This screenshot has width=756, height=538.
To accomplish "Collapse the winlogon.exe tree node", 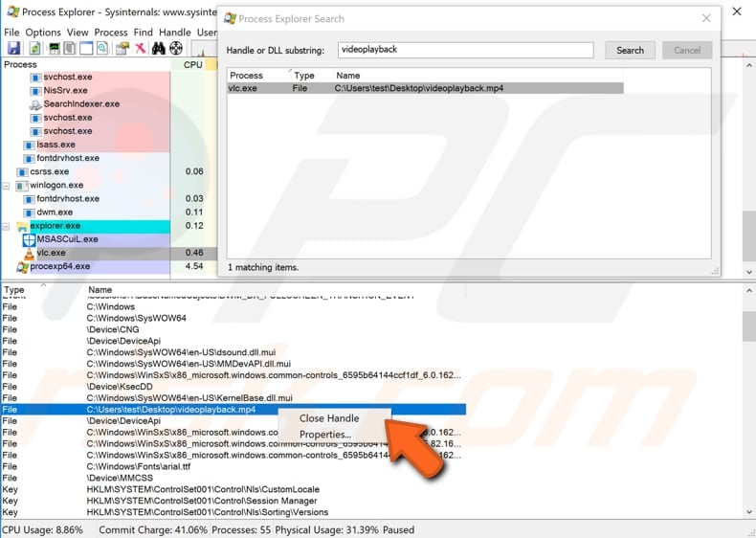I will click(x=6, y=186).
